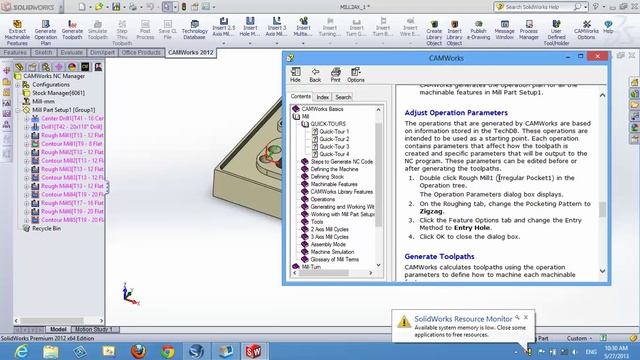Click User Defined Tool/Holder icon
Viewport: 640px width, 360px height.
556,33
